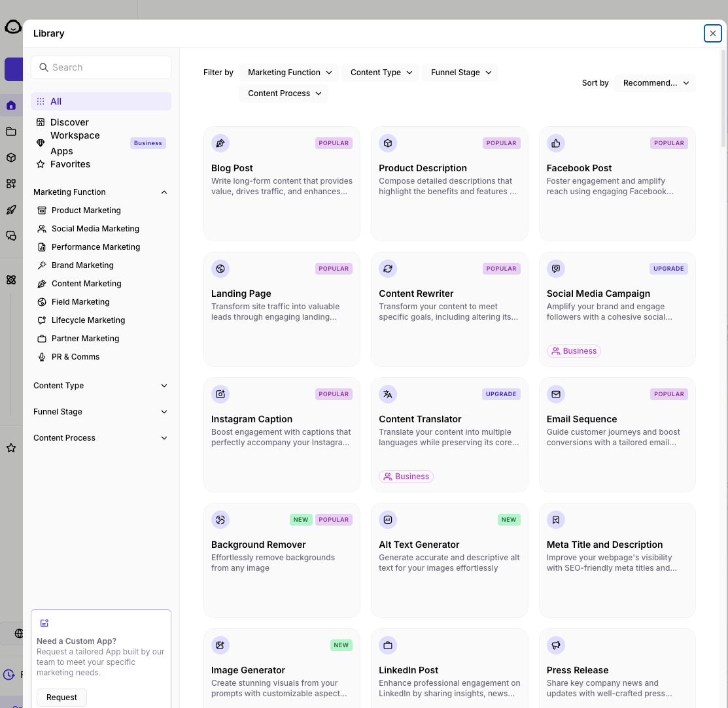The image size is (728, 708).
Task: Click the home icon in left rail
Action: [x=11, y=105]
